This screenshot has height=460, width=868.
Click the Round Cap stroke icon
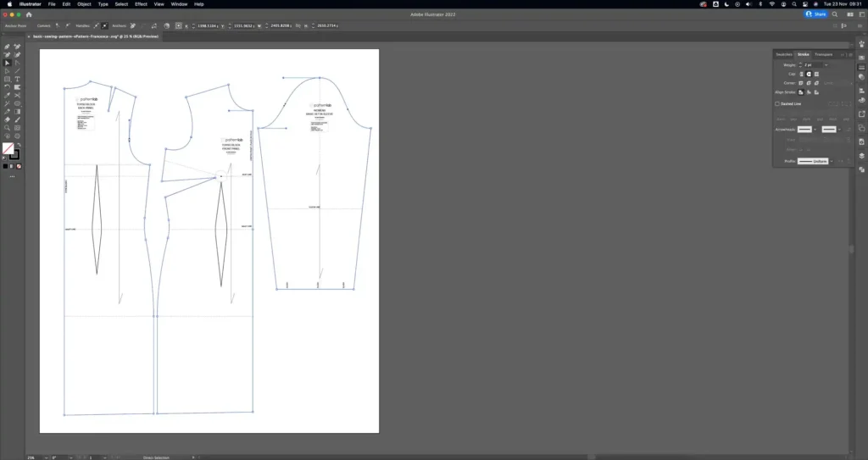(808, 74)
